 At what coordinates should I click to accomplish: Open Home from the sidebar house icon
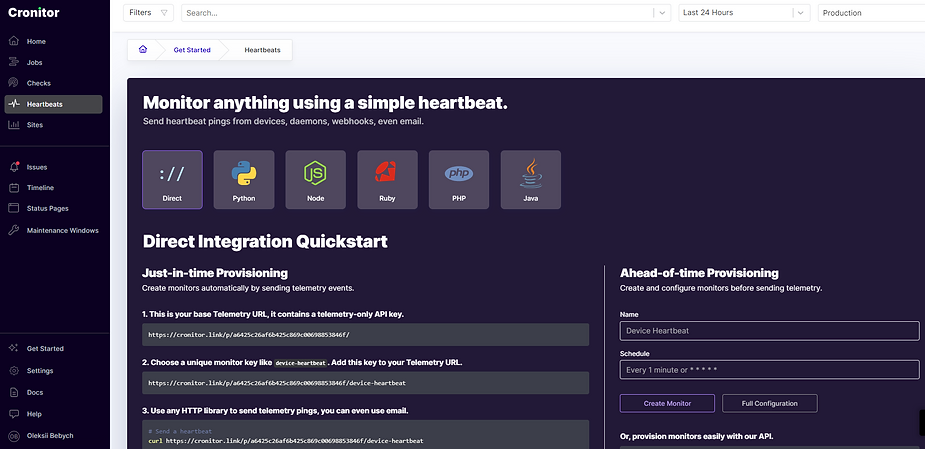click(14, 41)
